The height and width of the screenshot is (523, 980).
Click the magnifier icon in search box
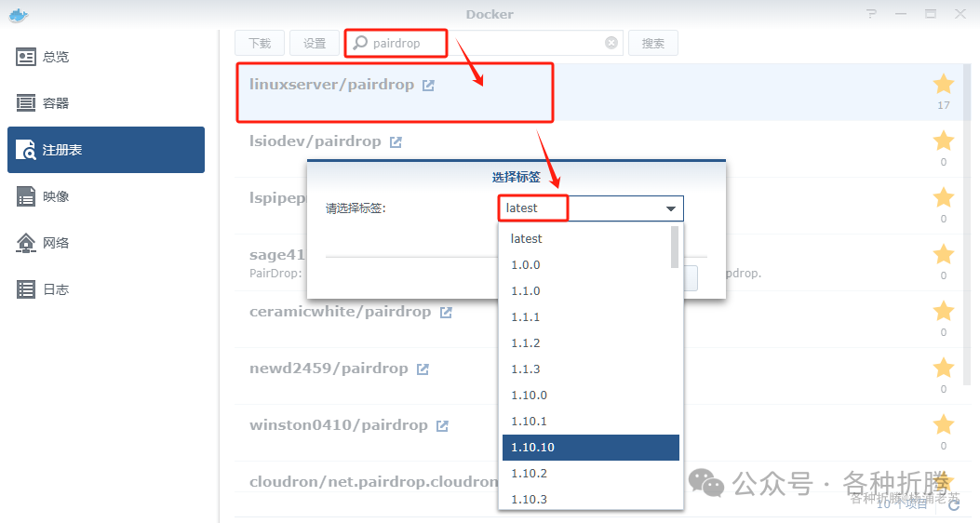pyautogui.click(x=360, y=43)
